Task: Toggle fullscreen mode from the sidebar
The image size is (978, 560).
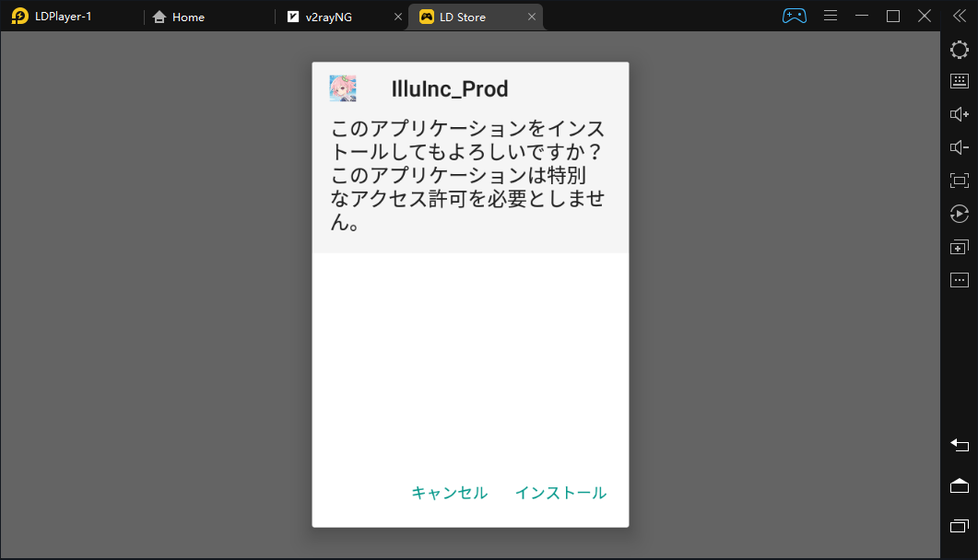Action: point(959,181)
